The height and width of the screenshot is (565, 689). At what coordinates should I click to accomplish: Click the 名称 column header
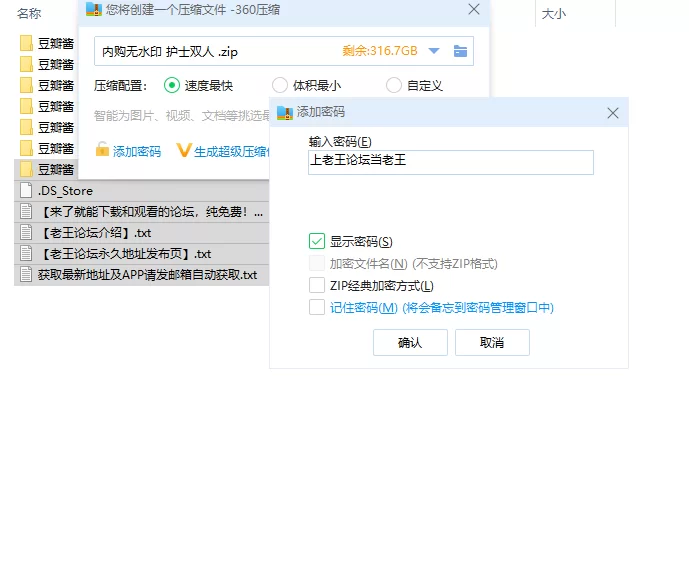pos(29,14)
